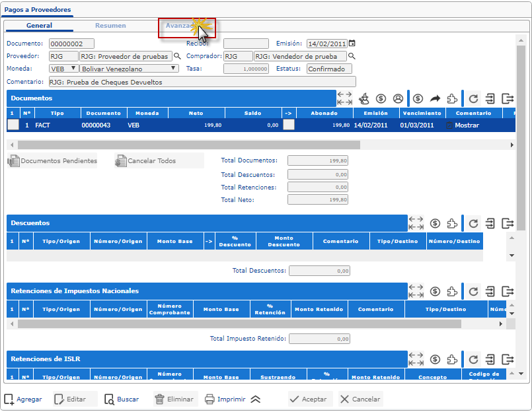Click the wizard icon in Documentos toolbar

[x=363, y=98]
